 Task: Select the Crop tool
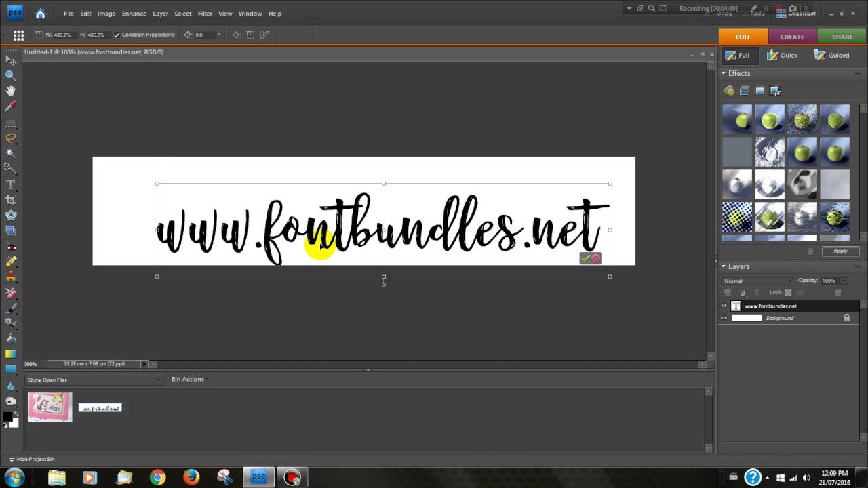[x=11, y=200]
